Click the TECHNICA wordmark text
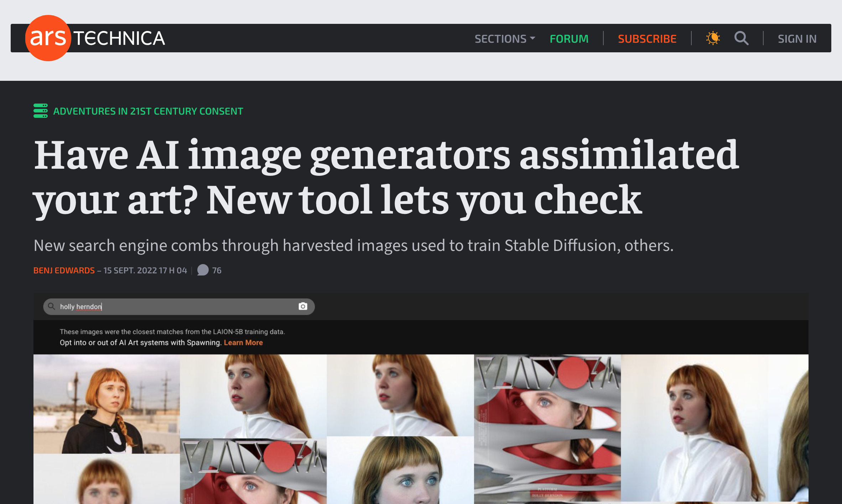842x504 pixels. 119,38
